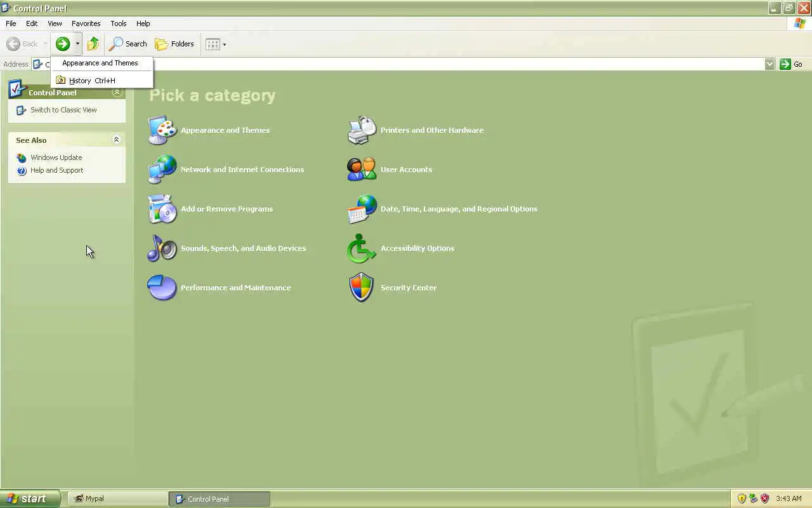
Task: Click Control Panel taskbar button
Action: tap(219, 499)
